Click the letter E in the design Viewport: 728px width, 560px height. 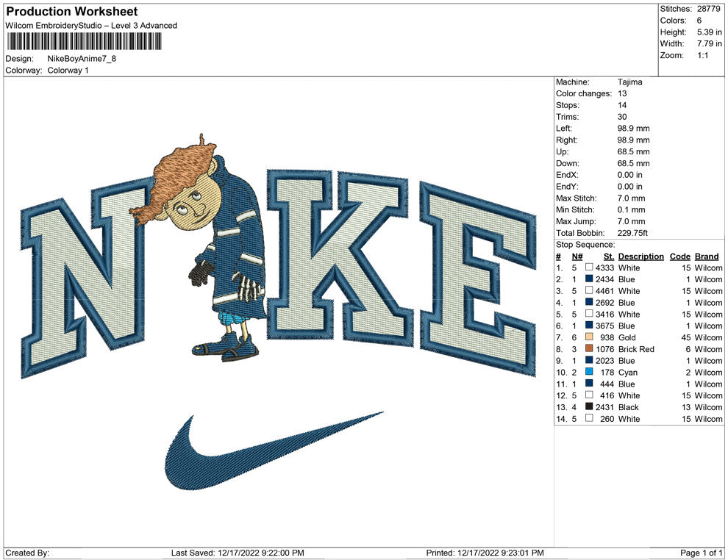478,279
